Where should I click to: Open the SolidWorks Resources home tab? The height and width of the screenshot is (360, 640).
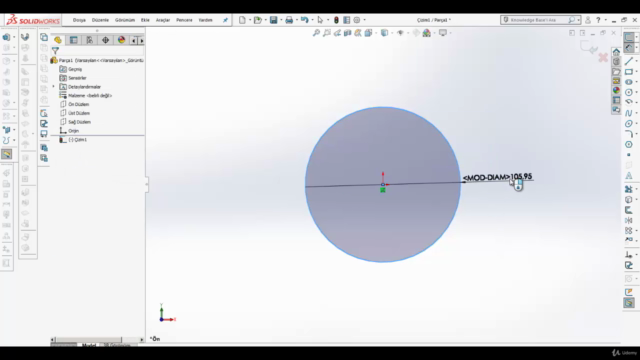616,52
